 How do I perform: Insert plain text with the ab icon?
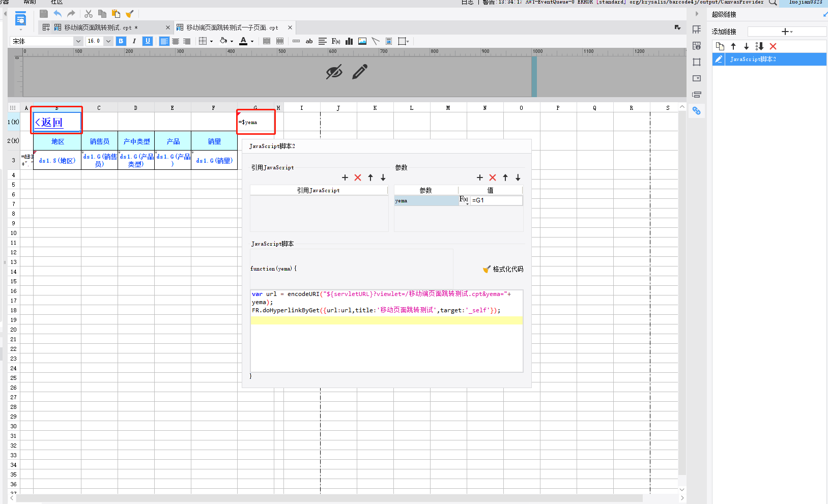click(x=309, y=41)
